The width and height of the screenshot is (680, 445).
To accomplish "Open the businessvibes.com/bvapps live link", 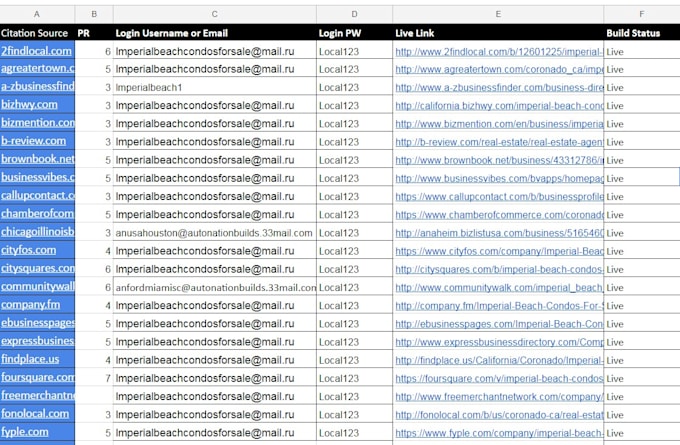I will pyautogui.click(x=499, y=179).
